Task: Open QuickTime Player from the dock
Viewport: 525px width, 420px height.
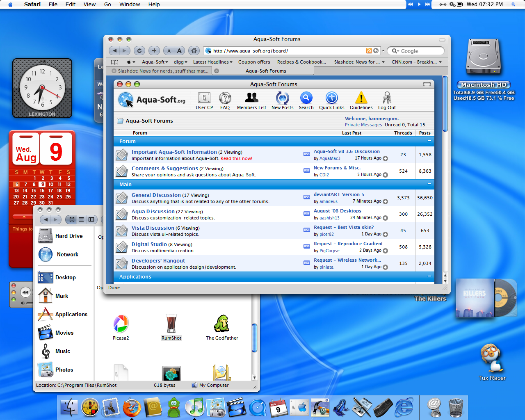Action: tap(258, 408)
